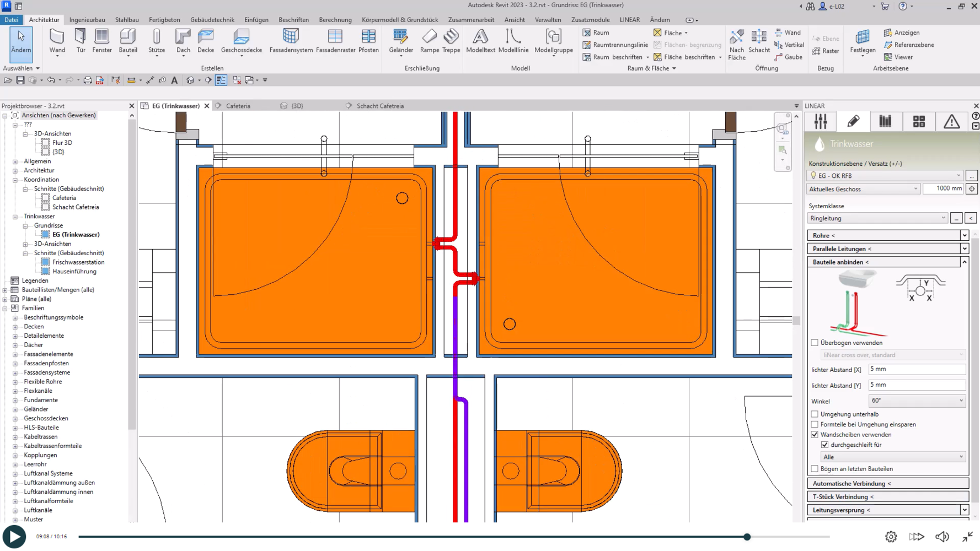Open the Systemklasse Ringleitung dropdown
Image resolution: width=980 pixels, height=551 pixels.
[877, 218]
